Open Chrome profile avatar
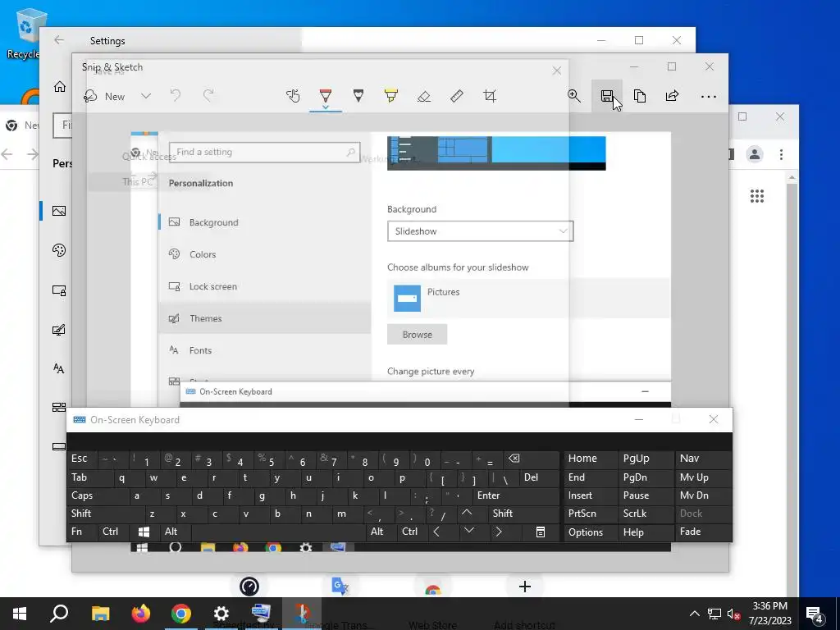840x630 pixels. [x=755, y=154]
